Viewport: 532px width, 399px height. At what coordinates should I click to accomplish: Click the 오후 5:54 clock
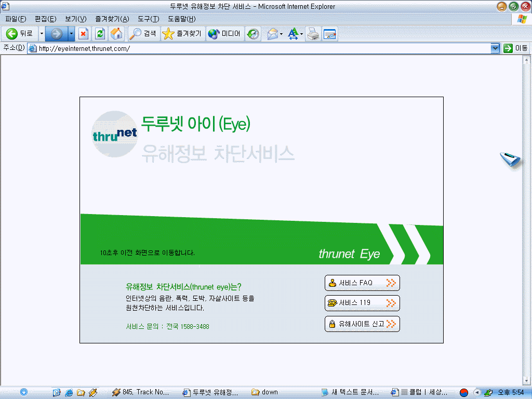(511, 392)
